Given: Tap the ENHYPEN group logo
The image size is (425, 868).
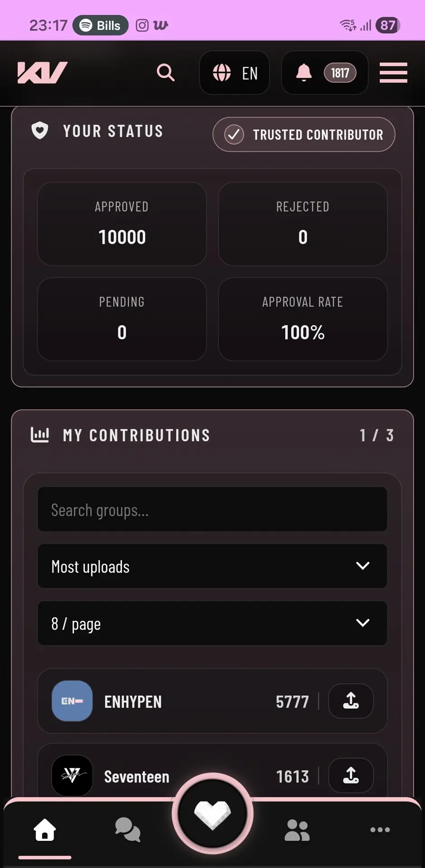Looking at the screenshot, I should click(72, 701).
